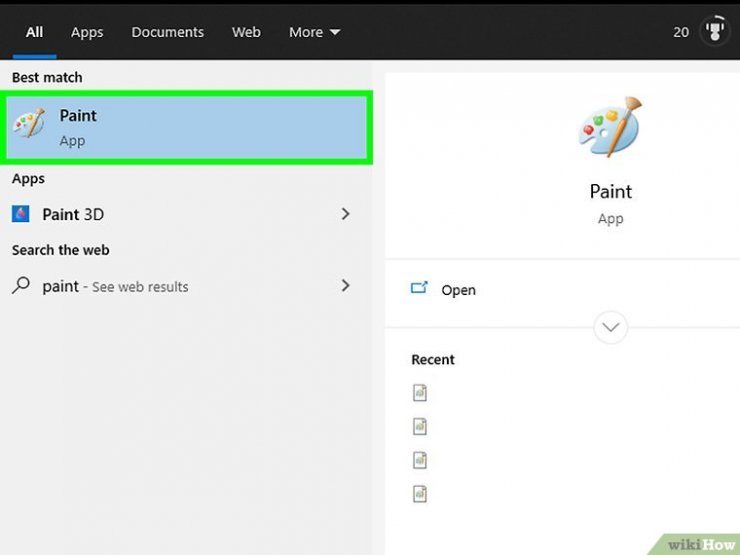The image size is (740, 555).
Task: Select the Web tab
Action: tap(246, 32)
